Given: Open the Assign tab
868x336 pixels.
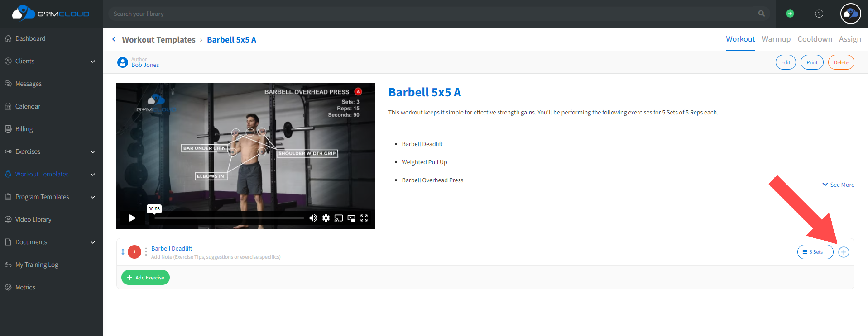Looking at the screenshot, I should pos(849,39).
